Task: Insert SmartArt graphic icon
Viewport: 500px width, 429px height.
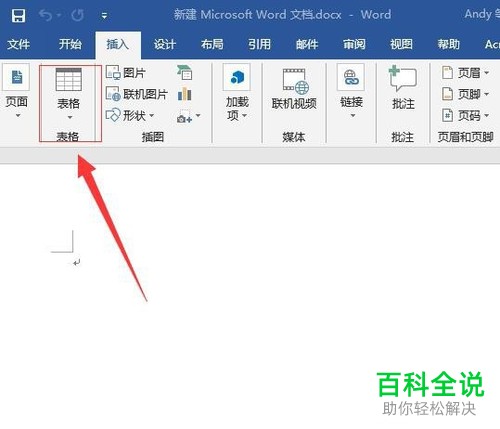Action: 185,72
